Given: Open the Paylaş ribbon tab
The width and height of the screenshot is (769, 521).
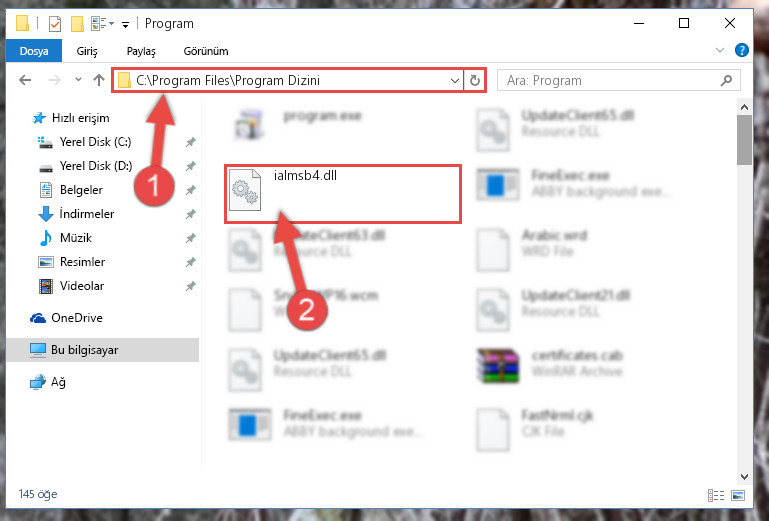Looking at the screenshot, I should tap(141, 51).
